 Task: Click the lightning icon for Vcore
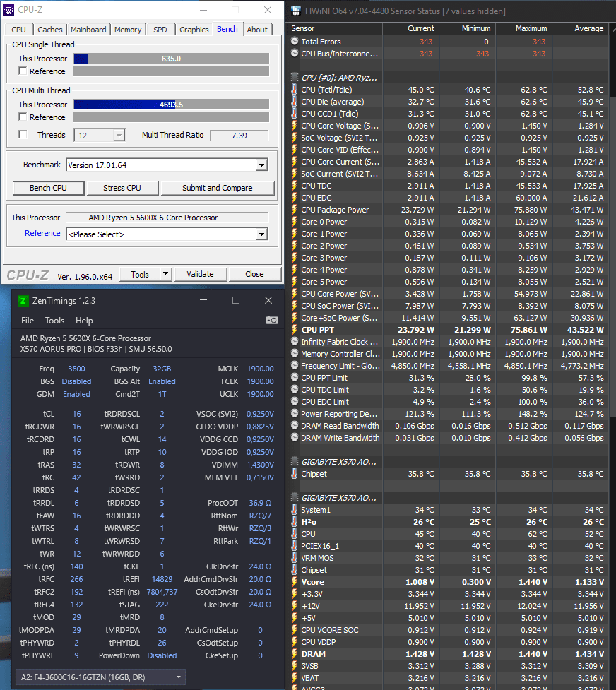pos(295,582)
